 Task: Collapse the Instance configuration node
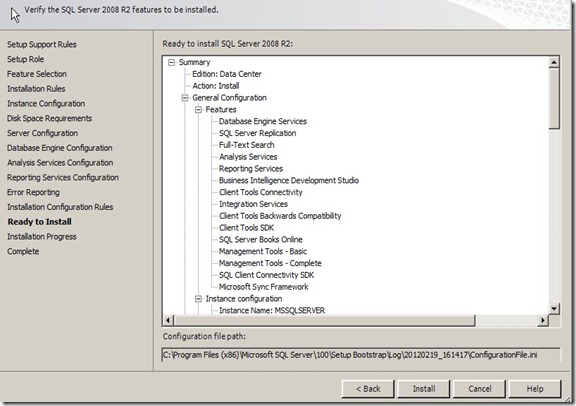198,299
